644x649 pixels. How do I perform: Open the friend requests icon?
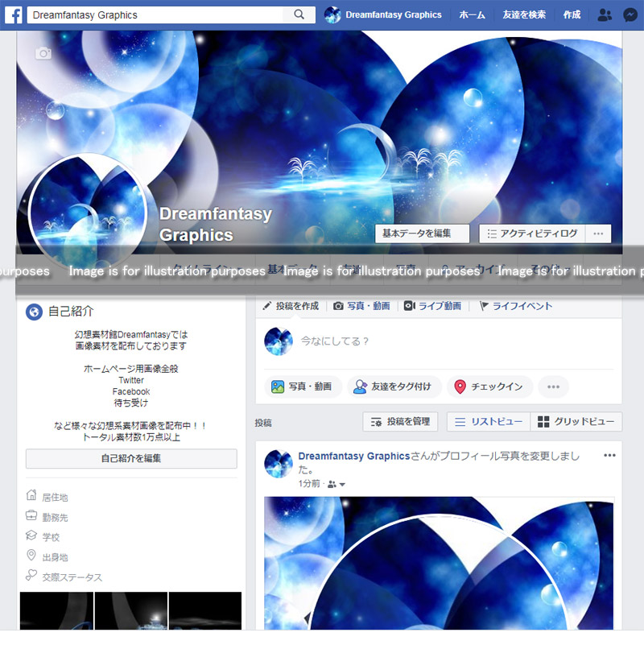(605, 14)
